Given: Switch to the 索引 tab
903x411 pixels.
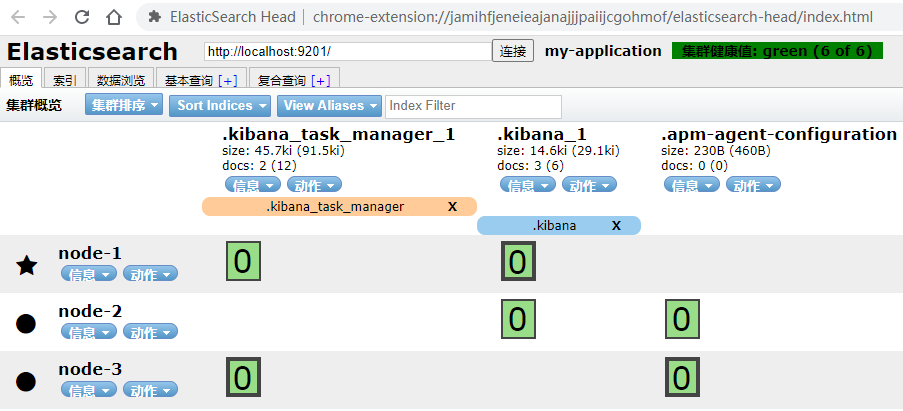Looking at the screenshot, I should (64, 80).
